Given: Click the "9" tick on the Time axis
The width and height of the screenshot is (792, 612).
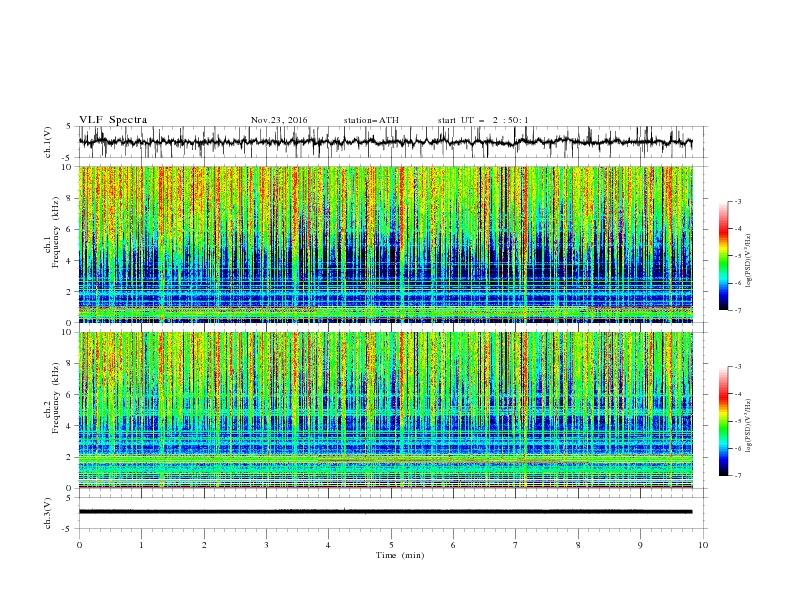Looking at the screenshot, I should pyautogui.click(x=640, y=545).
